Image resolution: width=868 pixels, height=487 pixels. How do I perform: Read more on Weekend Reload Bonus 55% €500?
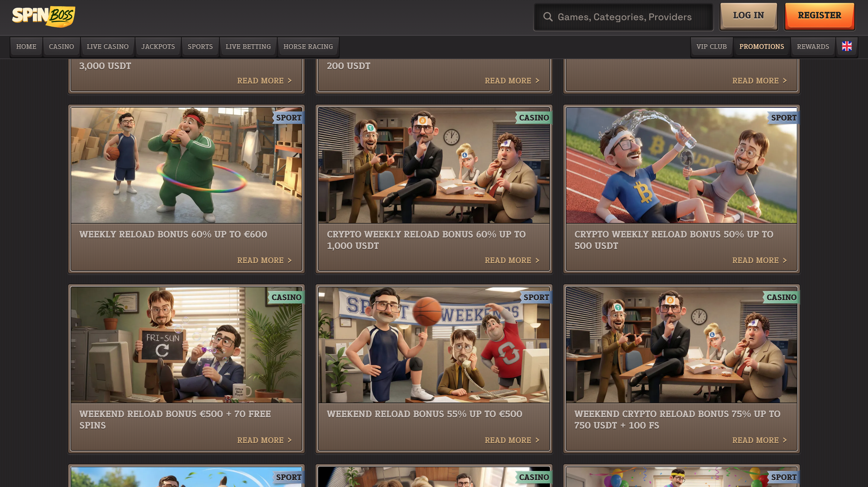pos(512,440)
